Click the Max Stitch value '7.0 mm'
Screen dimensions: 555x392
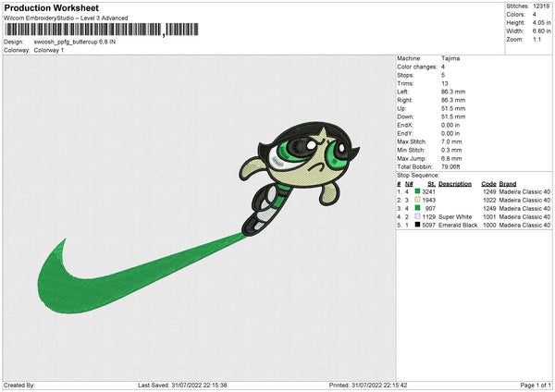coord(451,141)
